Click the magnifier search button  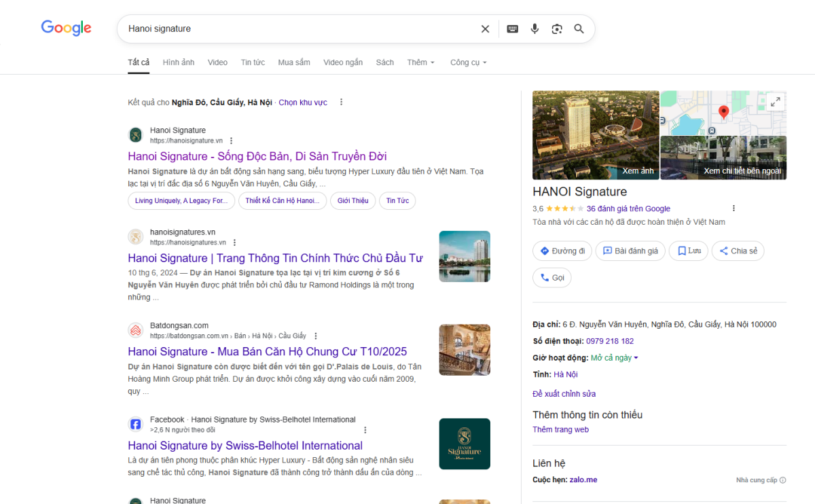579,29
